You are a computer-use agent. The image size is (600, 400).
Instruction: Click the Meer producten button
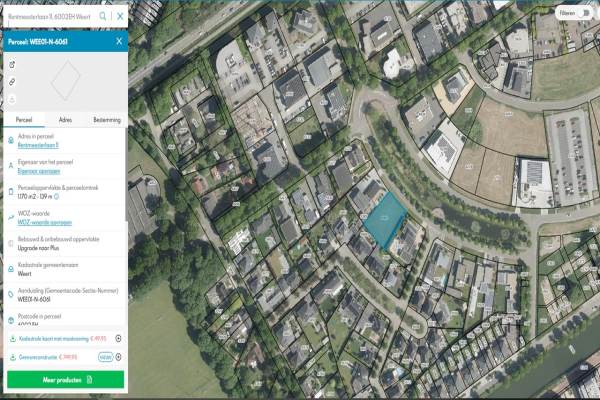pyautogui.click(x=65, y=380)
